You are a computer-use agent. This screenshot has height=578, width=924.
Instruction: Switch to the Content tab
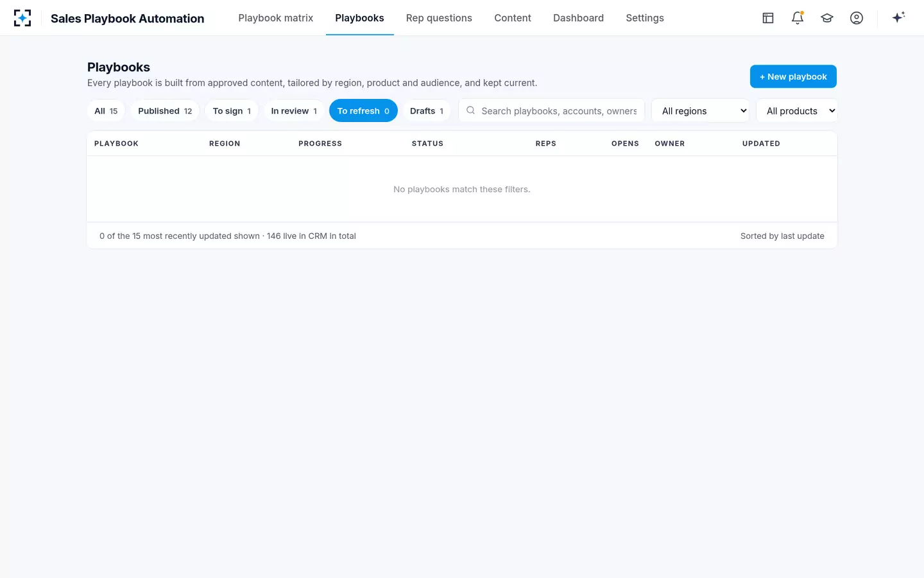tap(513, 18)
